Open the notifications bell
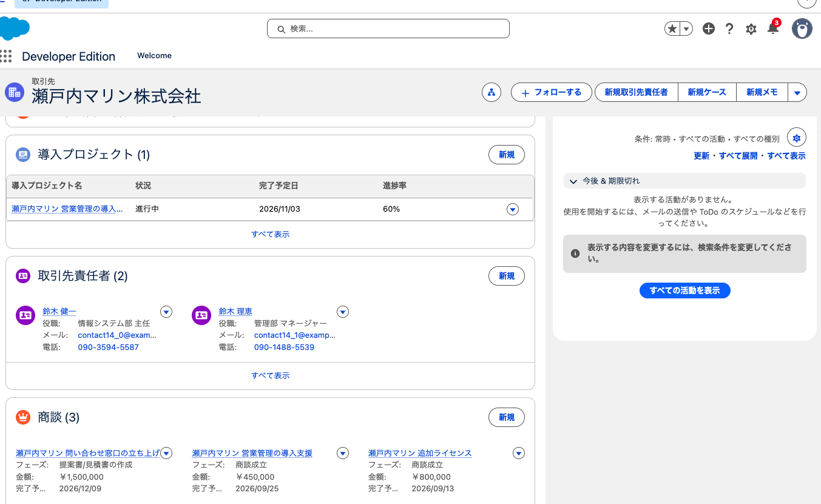 pos(772,29)
